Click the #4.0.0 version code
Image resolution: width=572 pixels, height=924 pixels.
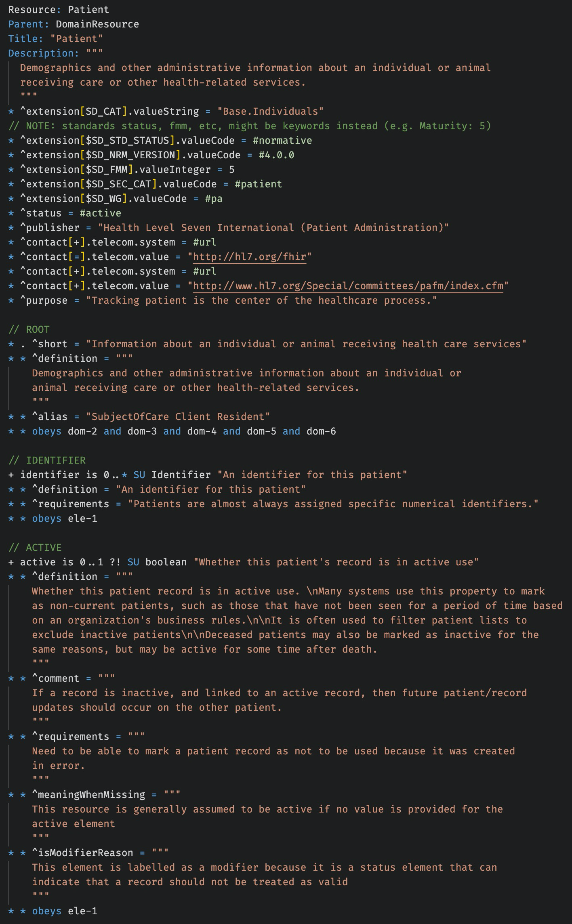click(276, 155)
